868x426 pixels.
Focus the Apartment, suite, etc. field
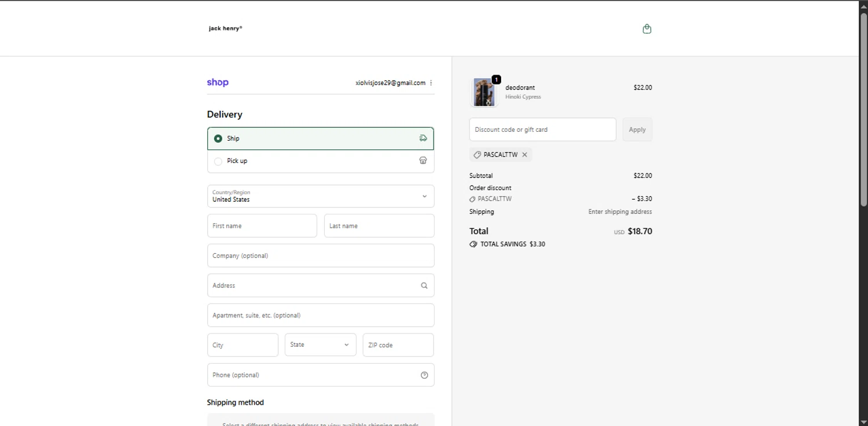(x=321, y=315)
